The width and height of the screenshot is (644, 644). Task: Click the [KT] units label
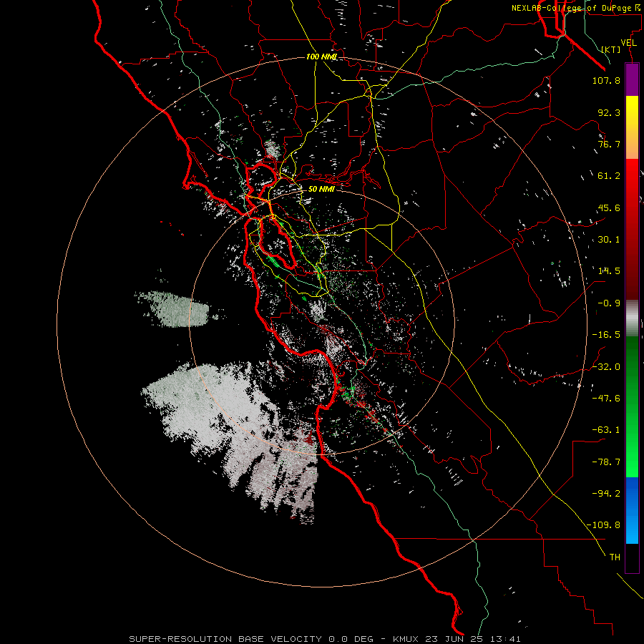pos(610,49)
